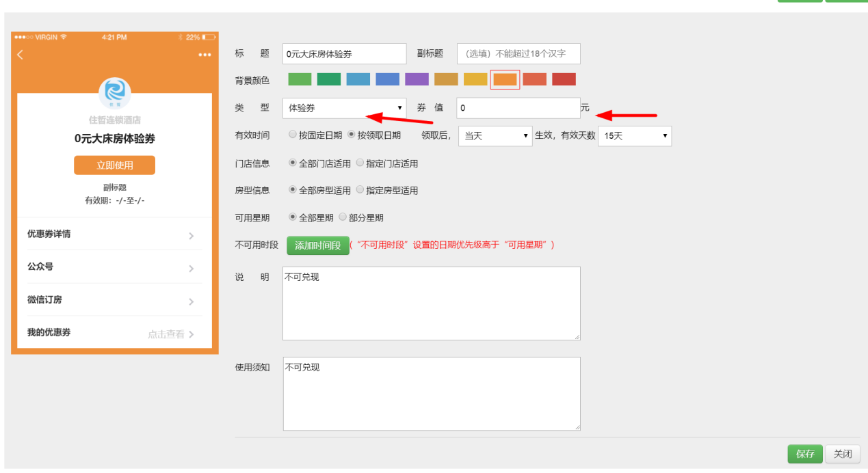Open the 15天 validity days dropdown

click(634, 136)
